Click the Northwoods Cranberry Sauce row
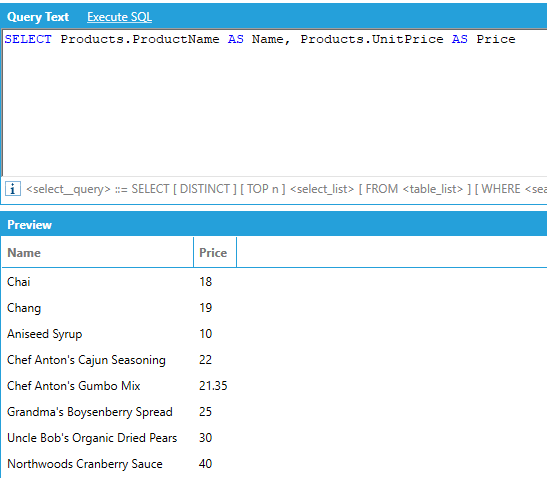This screenshot has height=478, width=547. tap(274, 464)
